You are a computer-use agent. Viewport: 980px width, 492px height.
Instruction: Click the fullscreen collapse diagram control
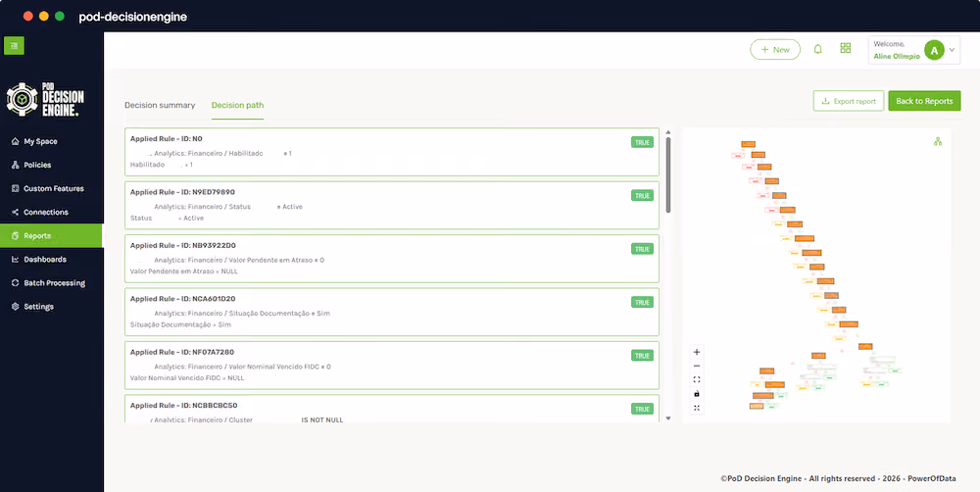(x=697, y=408)
